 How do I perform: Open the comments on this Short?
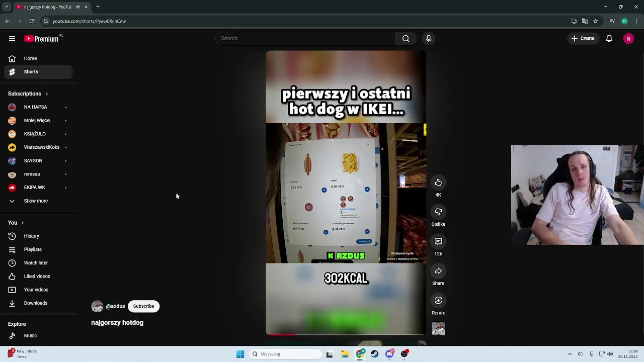coord(438,242)
